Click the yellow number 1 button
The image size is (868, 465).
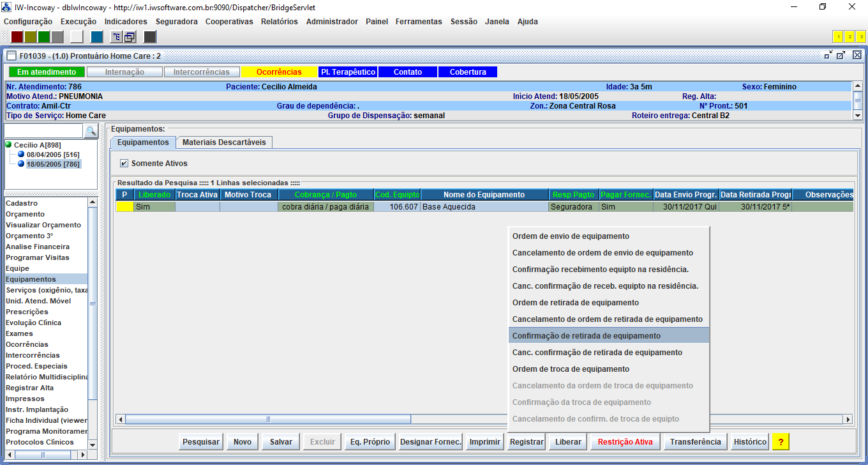point(837,36)
